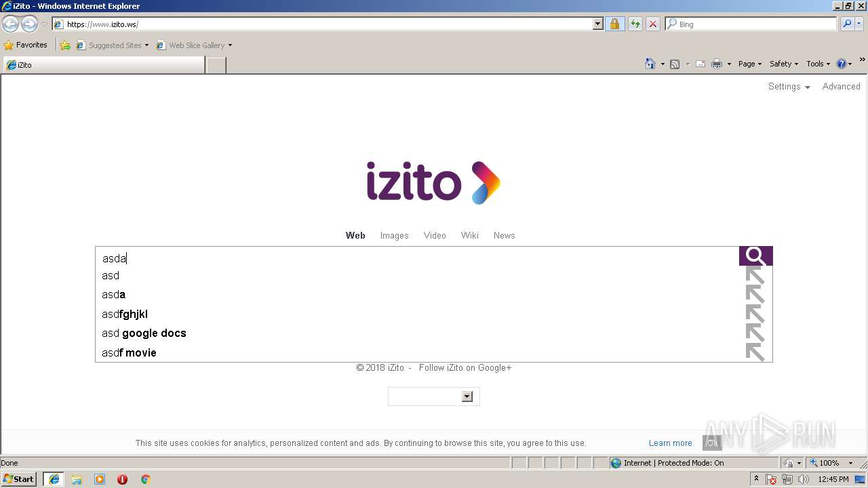Click the URL address bar field
The image size is (868, 488).
[323, 24]
